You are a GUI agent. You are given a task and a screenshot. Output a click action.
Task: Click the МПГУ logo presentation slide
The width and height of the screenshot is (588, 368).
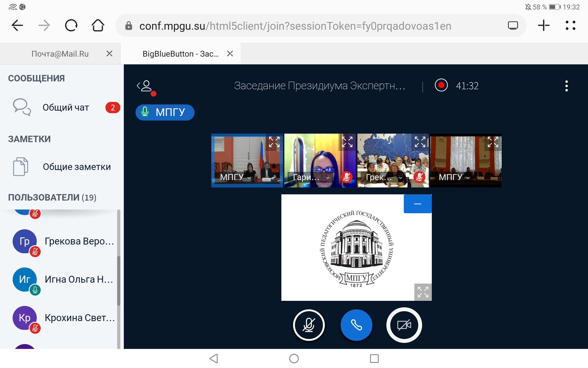[356, 247]
